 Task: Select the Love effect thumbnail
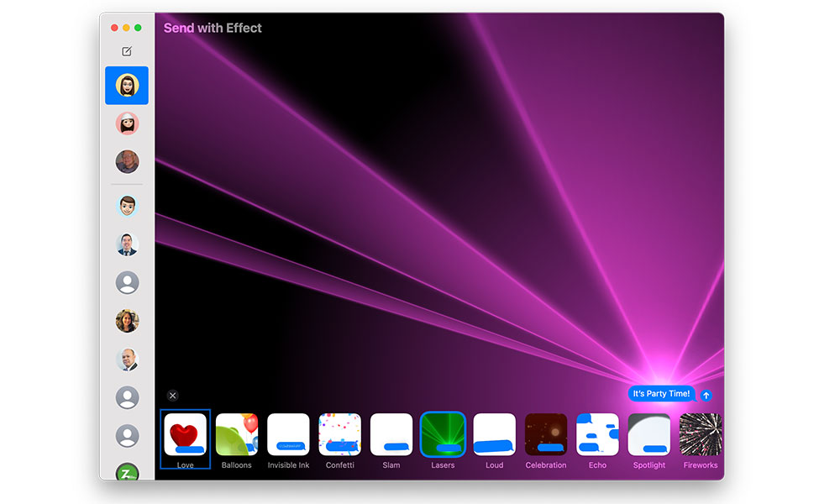[x=185, y=434]
